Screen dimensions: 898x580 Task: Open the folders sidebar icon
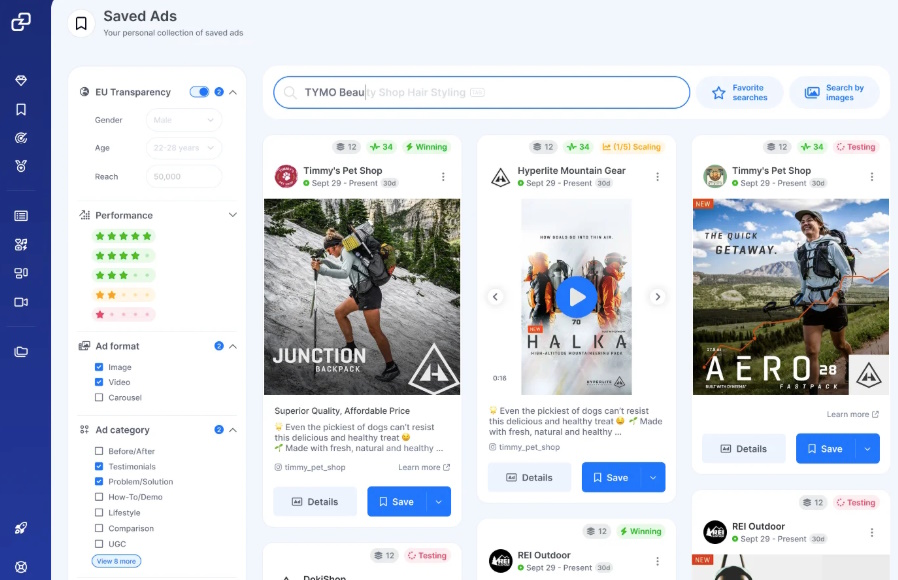pyautogui.click(x=21, y=352)
